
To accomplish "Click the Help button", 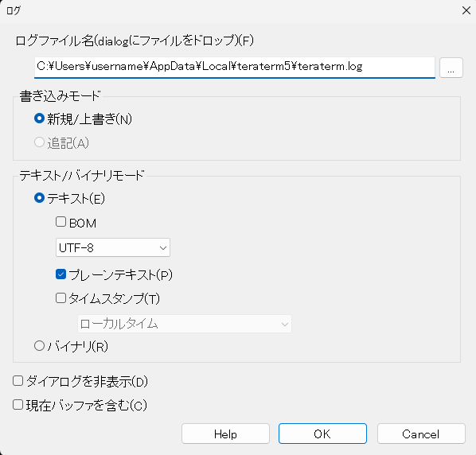I will 225,434.
